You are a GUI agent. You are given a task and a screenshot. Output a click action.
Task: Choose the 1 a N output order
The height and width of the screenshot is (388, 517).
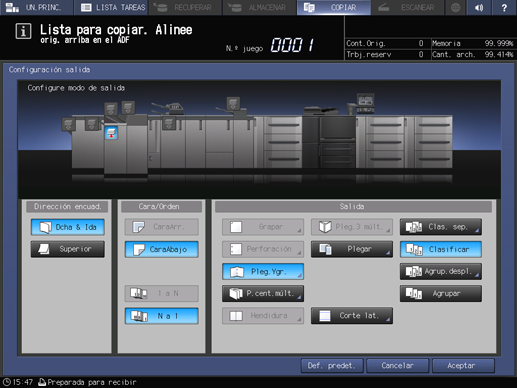[x=162, y=293]
